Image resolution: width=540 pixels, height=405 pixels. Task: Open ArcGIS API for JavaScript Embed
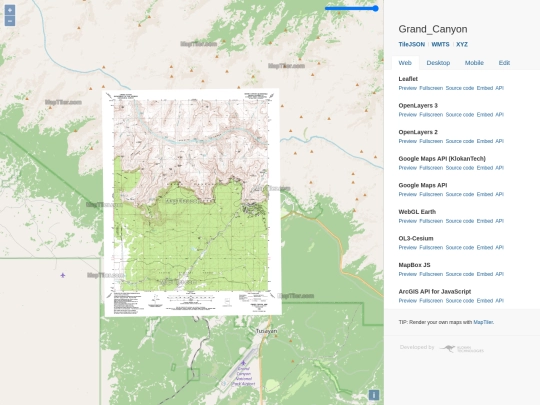pyautogui.click(x=485, y=301)
